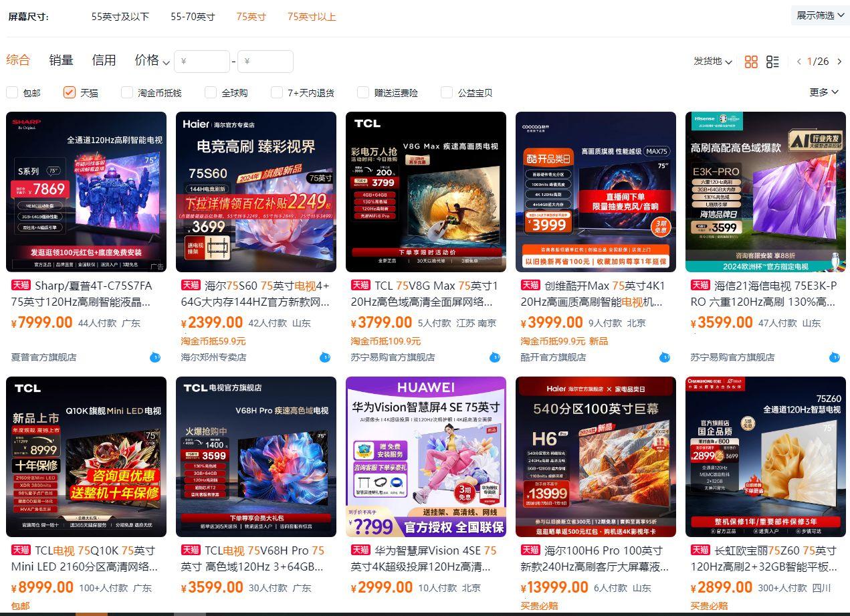Visit 夏普官方旗舰店 store
Image resolution: width=850 pixels, height=616 pixels.
pos(44,357)
